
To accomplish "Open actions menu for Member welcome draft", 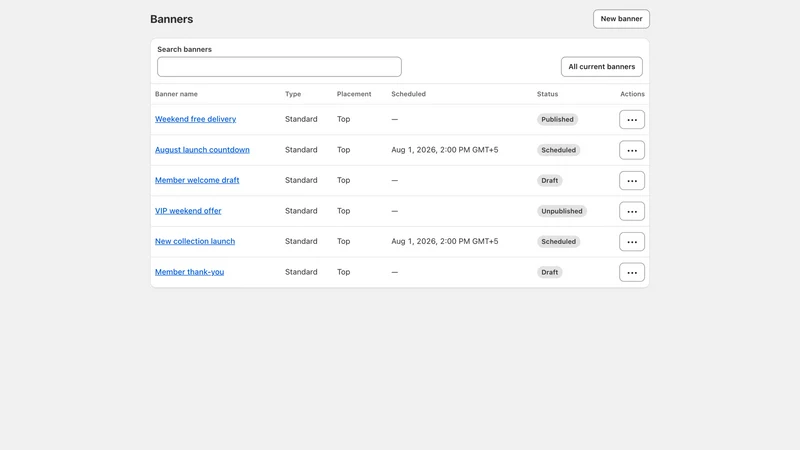I will click(x=632, y=181).
